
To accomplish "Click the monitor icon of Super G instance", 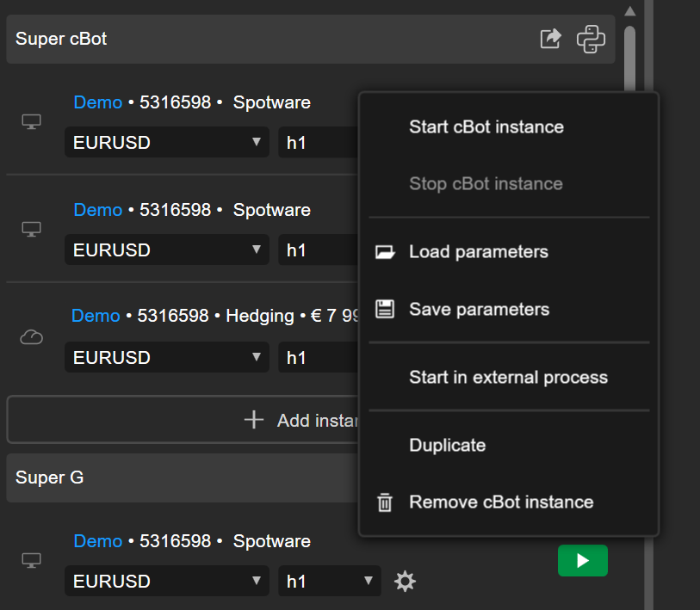I will (31, 561).
